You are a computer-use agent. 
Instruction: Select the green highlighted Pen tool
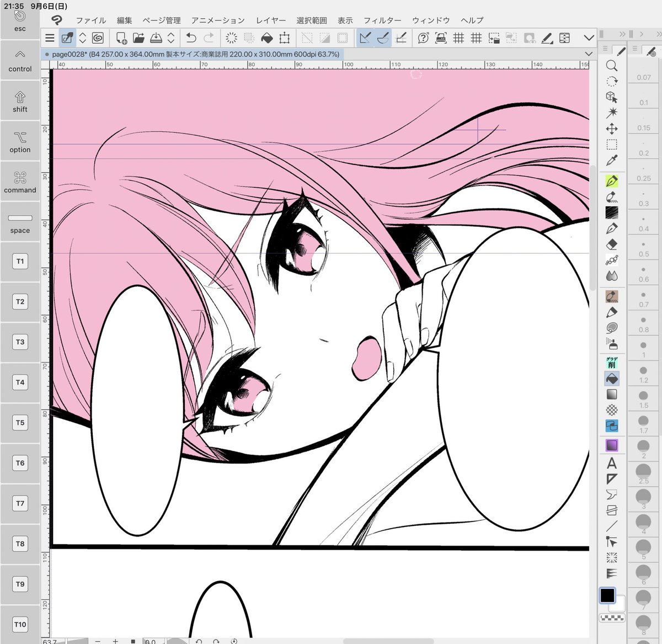[612, 181]
